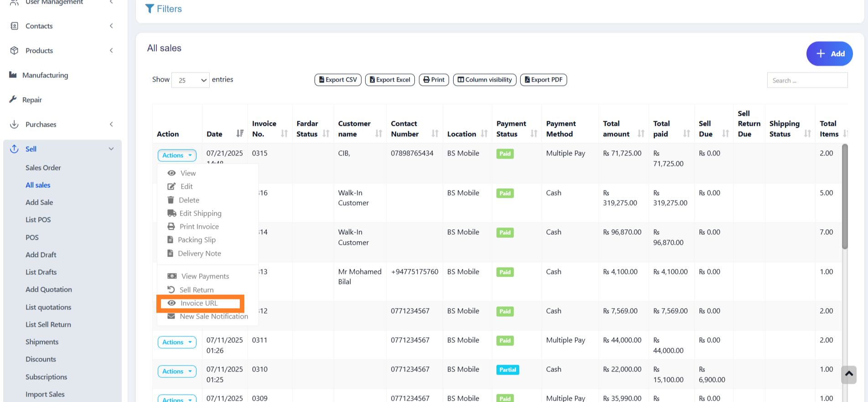Click the Repair wrench icon in sidebar

(13, 99)
